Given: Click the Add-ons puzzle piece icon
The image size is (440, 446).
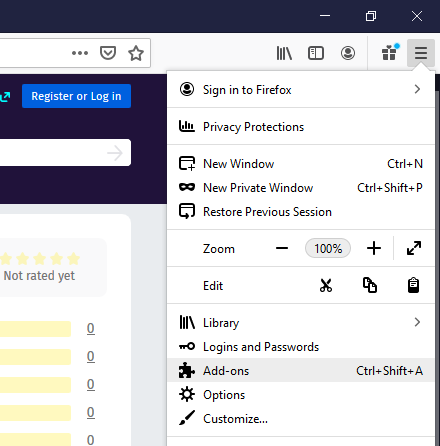Looking at the screenshot, I should pos(187,370).
